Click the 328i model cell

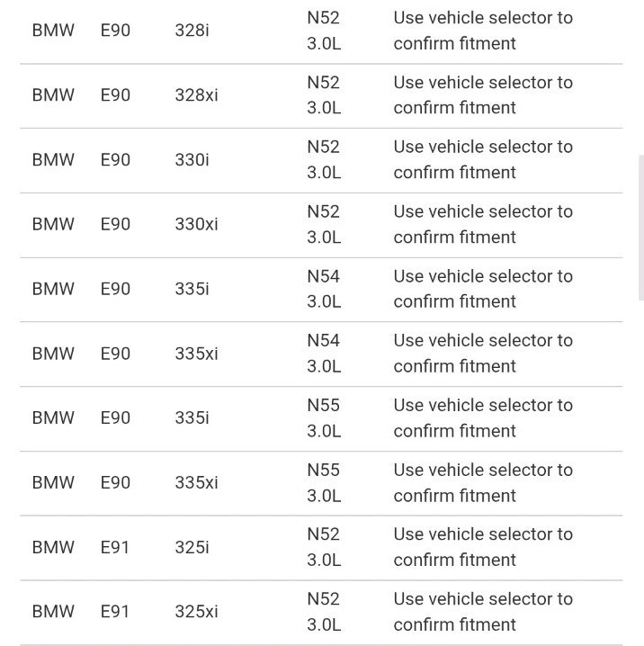(x=192, y=31)
